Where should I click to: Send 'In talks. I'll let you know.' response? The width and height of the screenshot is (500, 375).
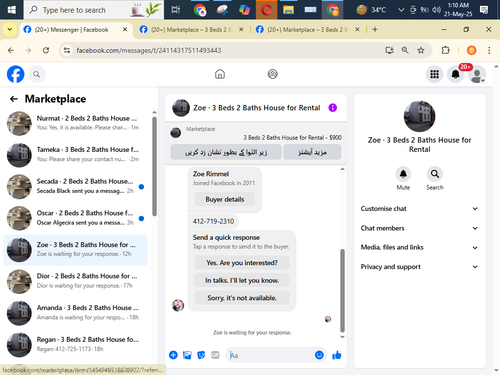point(242,280)
